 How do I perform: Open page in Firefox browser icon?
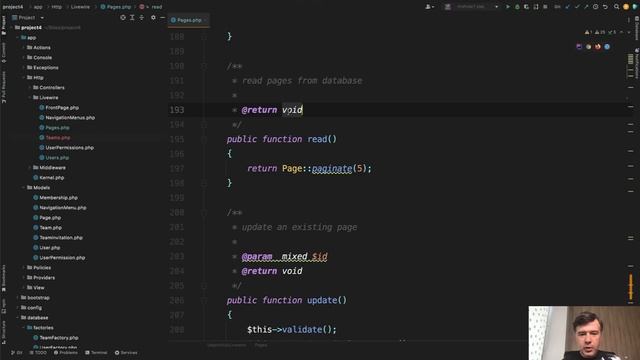598,47
